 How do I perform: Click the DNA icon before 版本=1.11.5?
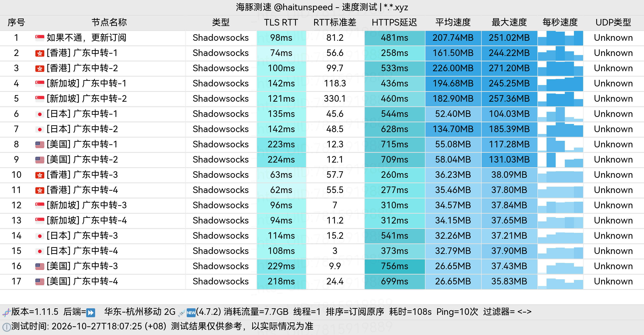[6, 312]
